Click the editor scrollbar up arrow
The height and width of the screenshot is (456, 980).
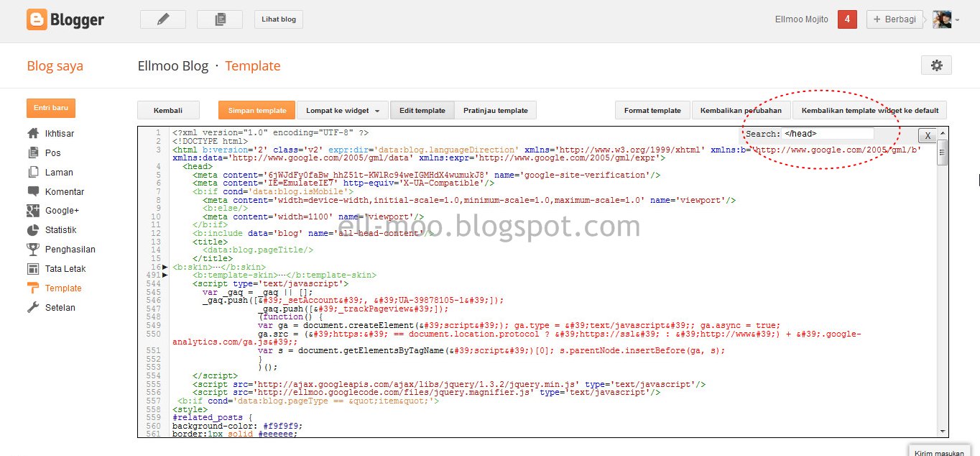[x=943, y=134]
